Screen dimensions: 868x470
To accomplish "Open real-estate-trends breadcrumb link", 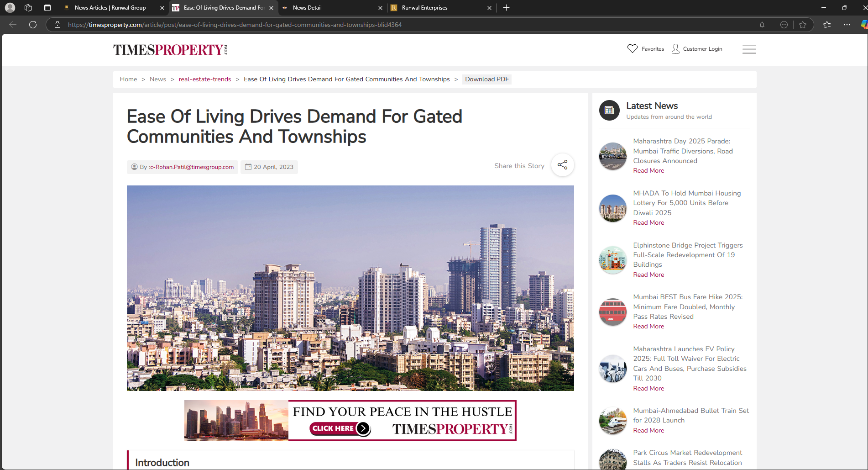I will pos(204,79).
